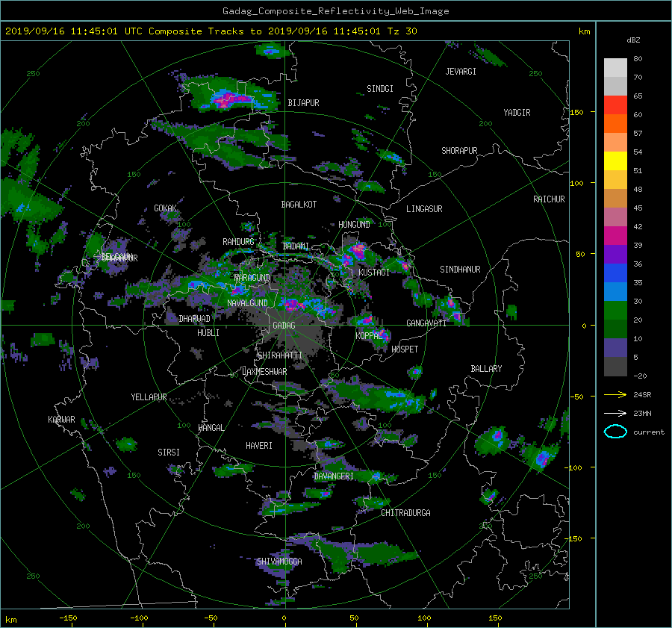Select the SHIRAHATTI label
This screenshot has width=672, height=628.
point(280,355)
